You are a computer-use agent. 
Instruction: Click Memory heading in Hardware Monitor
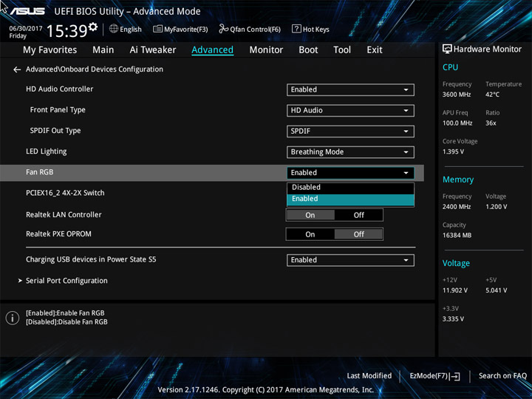pyautogui.click(x=458, y=180)
